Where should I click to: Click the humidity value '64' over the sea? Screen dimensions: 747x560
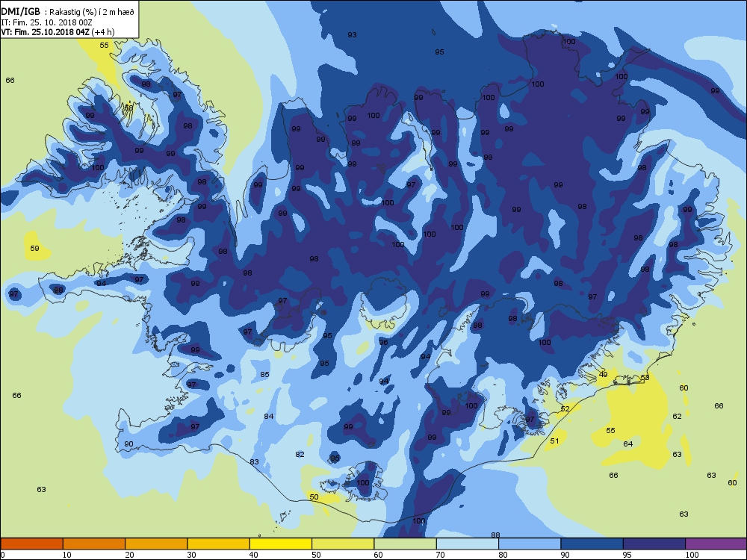click(x=628, y=444)
